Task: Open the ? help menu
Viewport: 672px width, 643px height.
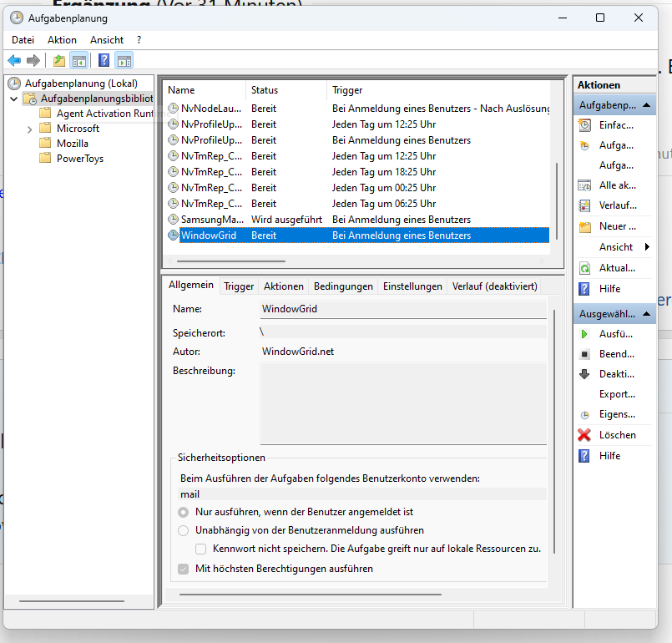Action: pos(139,40)
